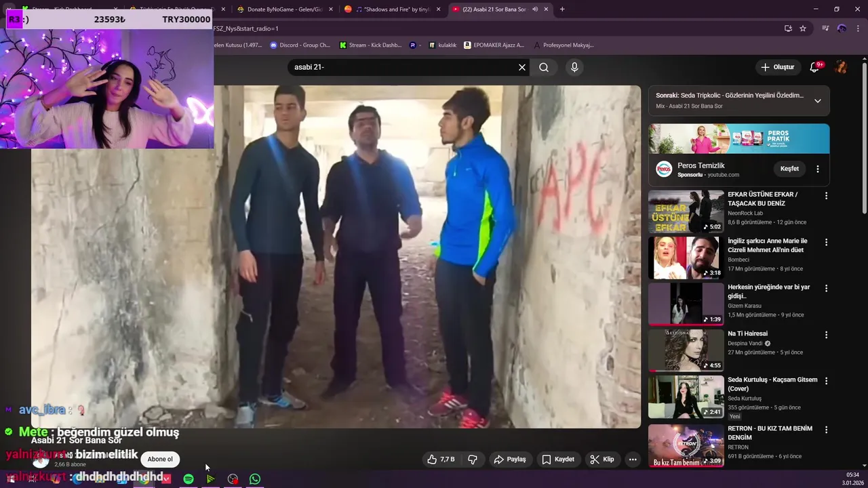This screenshot has width=868, height=488.
Task: Open Gizem Karasu channel name
Action: 745,306
